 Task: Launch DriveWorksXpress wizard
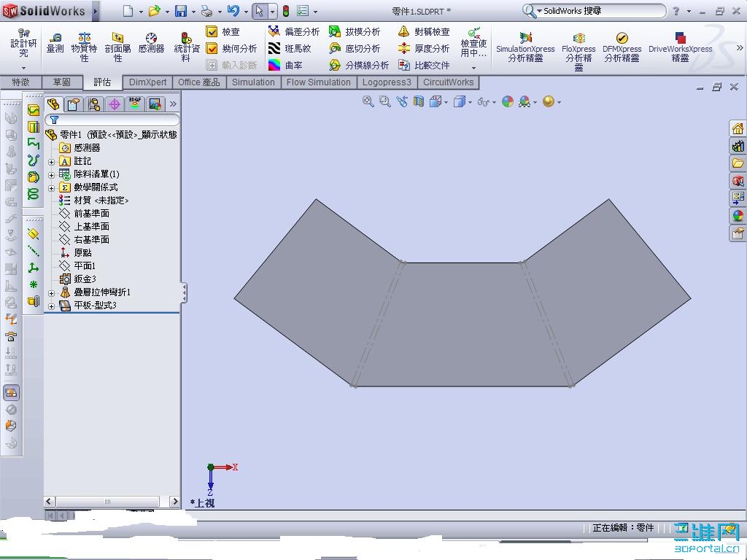681,47
